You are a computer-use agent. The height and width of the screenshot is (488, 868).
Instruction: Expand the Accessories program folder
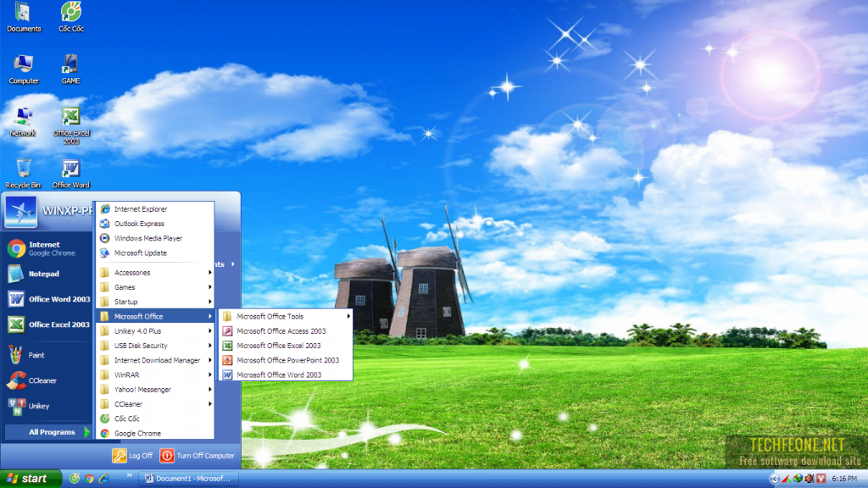click(155, 273)
